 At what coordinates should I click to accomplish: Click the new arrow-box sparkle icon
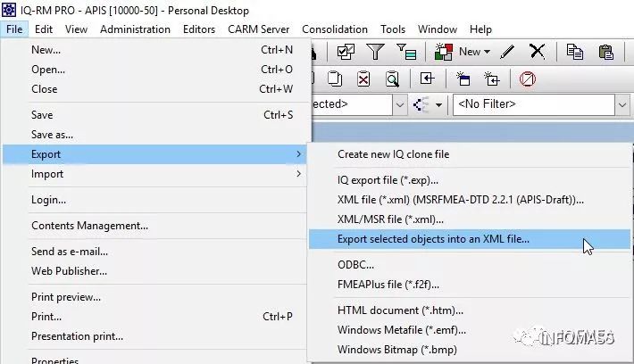click(492, 79)
